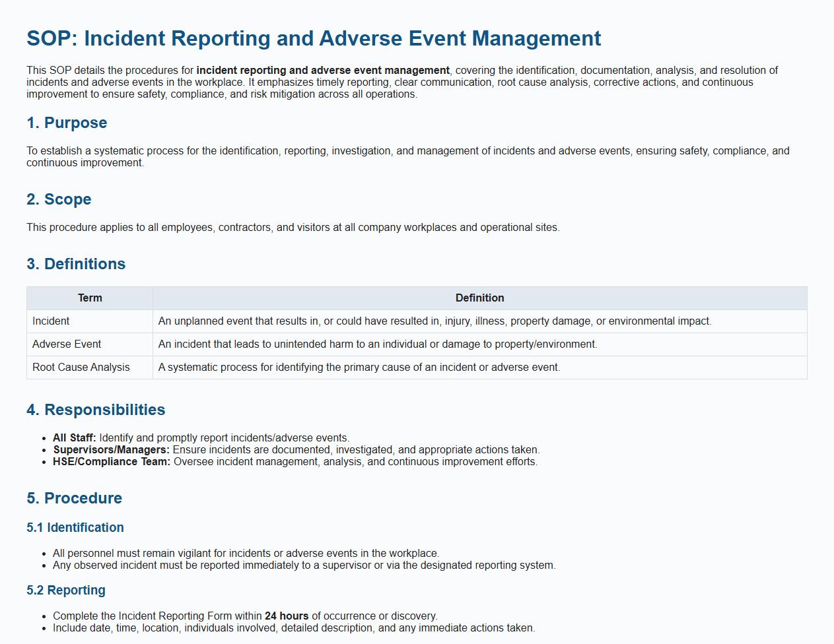Click the bold 'Supervisors/Managers:' label

point(112,450)
